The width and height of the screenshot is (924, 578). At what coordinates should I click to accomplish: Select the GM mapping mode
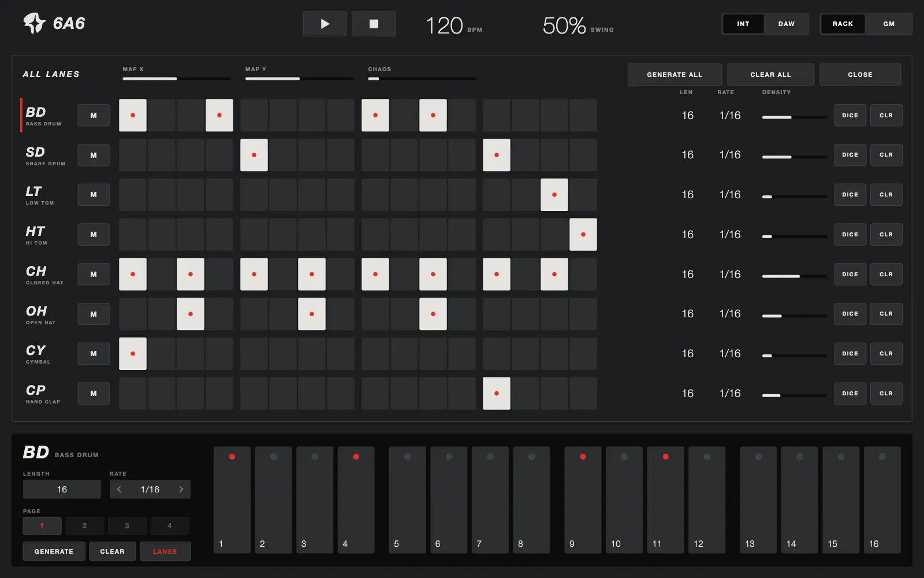pos(889,24)
